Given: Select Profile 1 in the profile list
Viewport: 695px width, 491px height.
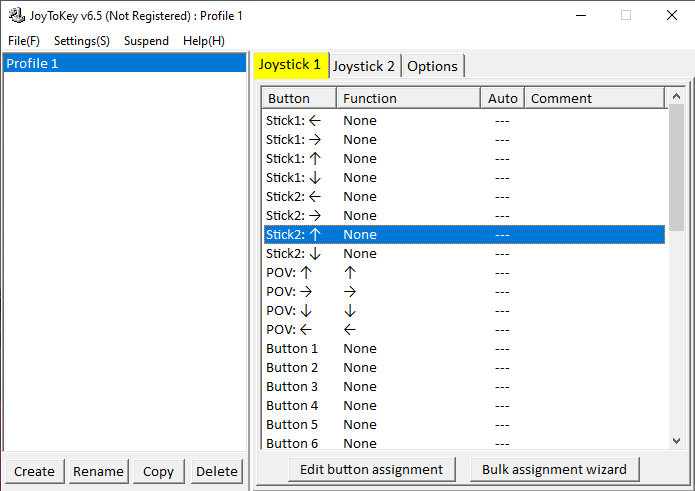Looking at the screenshot, I should pos(124,63).
